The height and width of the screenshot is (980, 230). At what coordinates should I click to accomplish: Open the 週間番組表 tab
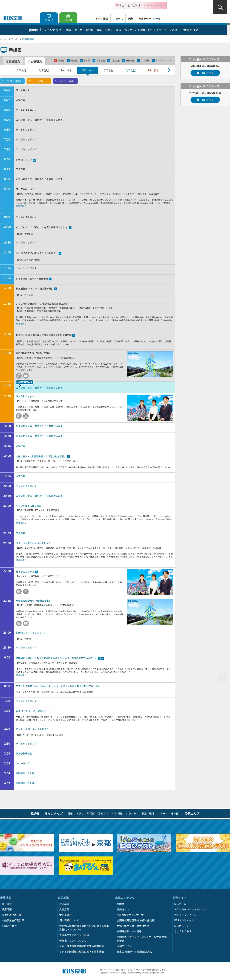pos(13,61)
